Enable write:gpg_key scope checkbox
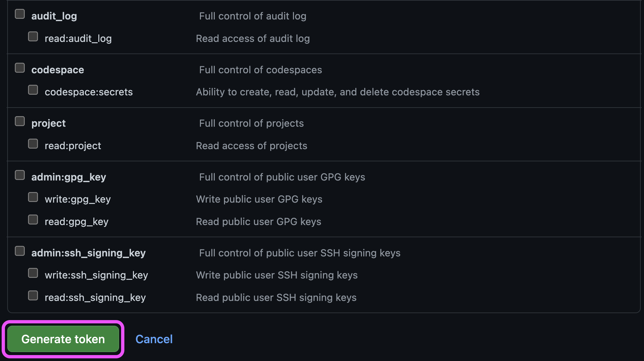 [33, 197]
